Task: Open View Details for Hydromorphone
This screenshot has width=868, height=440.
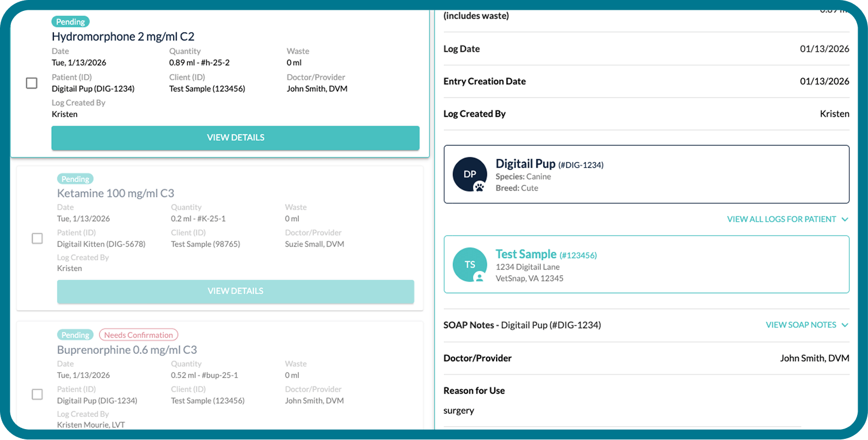Action: [235, 138]
